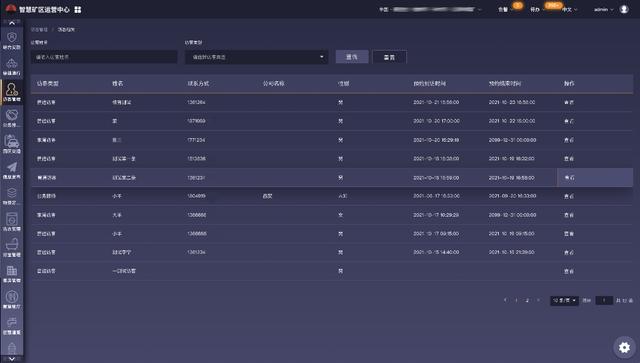Select the visitor management person icon
The height and width of the screenshot is (363, 640).
pos(12,89)
